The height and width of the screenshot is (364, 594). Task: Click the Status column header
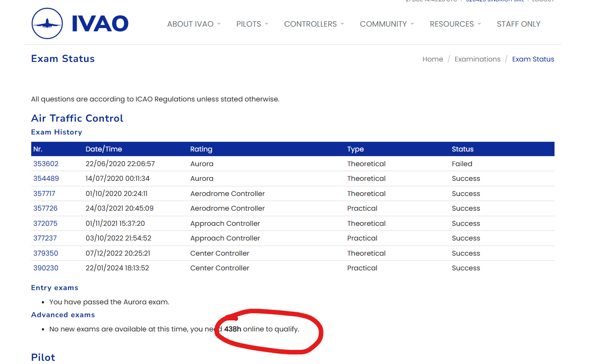[x=462, y=149]
